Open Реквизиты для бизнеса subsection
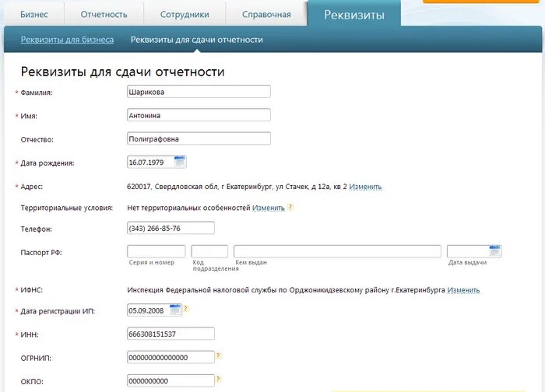Image resolution: width=545 pixels, height=392 pixels. [x=67, y=40]
